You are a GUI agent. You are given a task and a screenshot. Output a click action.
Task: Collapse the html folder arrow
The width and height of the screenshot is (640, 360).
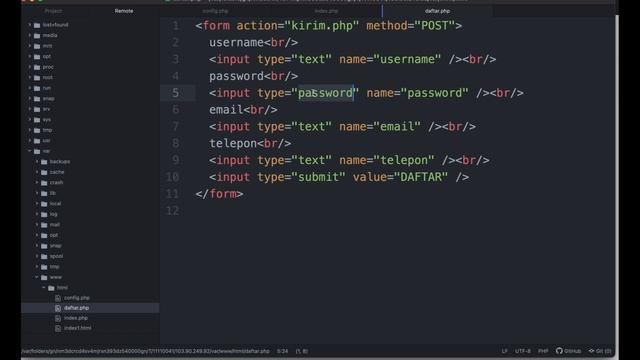[44, 288]
